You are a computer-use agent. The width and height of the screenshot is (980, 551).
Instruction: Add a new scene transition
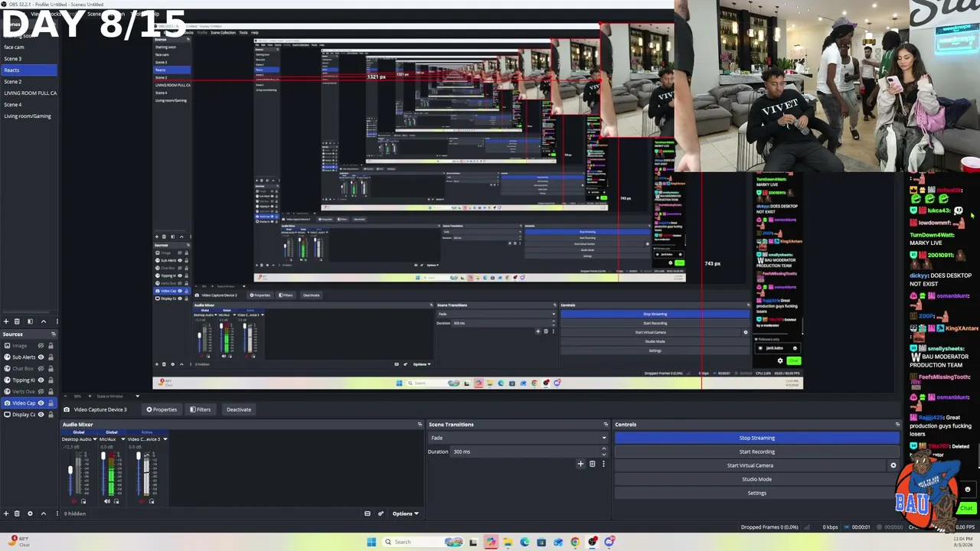(580, 464)
